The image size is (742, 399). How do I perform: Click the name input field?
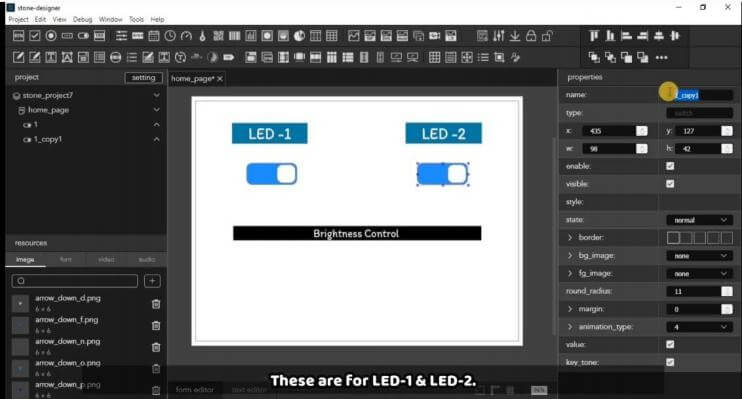pos(699,95)
